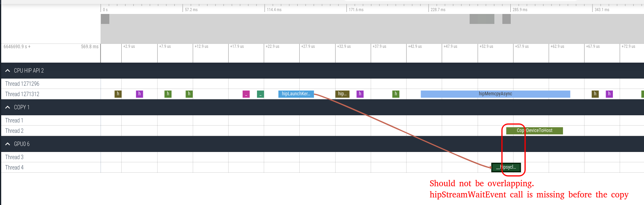Click the +57.9 us time axis label

click(522, 47)
